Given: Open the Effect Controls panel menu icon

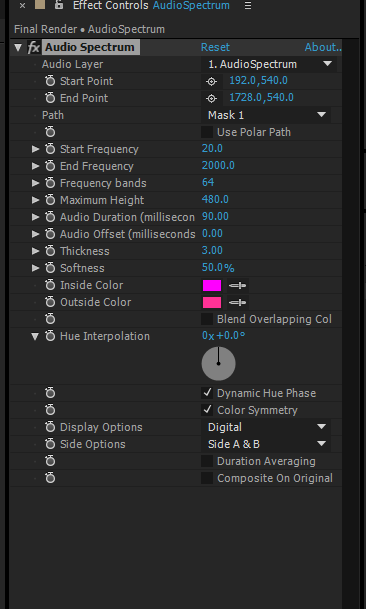Looking at the screenshot, I should [x=248, y=6].
